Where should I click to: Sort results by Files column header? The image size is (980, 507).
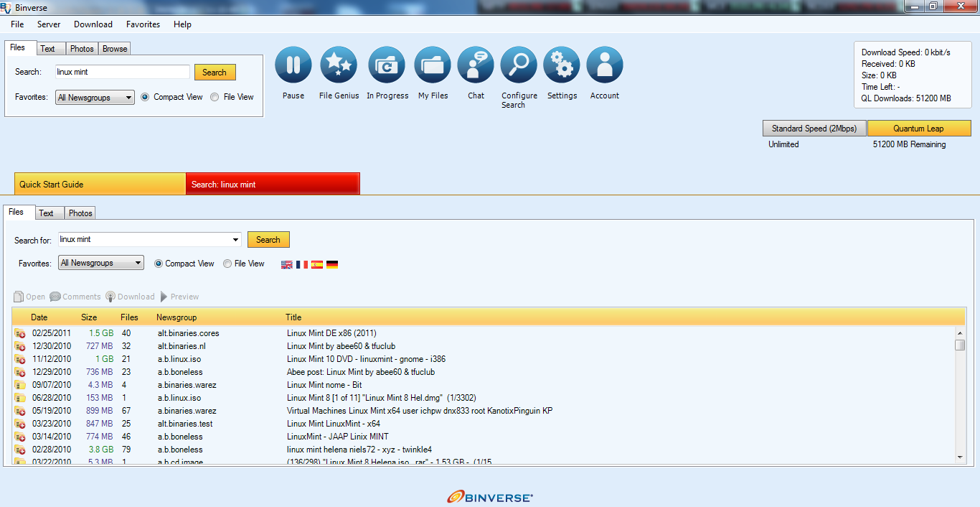tap(129, 317)
